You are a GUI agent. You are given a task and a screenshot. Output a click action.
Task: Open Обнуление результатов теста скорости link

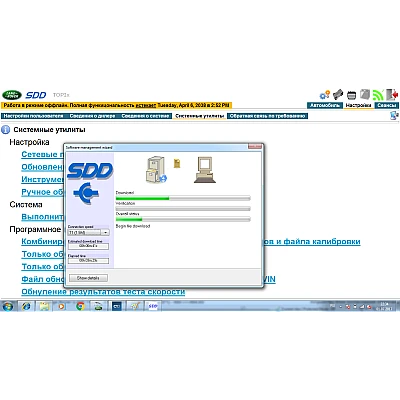click(103, 292)
